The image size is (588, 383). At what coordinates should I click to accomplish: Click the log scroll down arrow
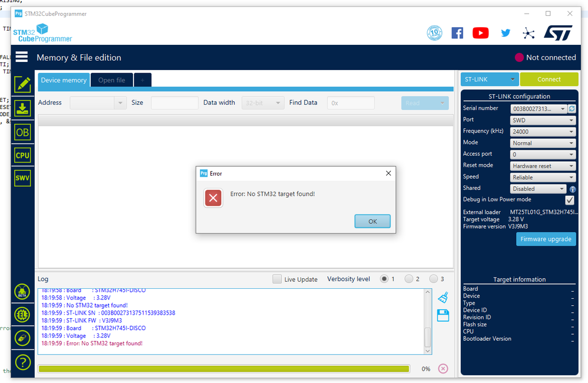click(427, 351)
